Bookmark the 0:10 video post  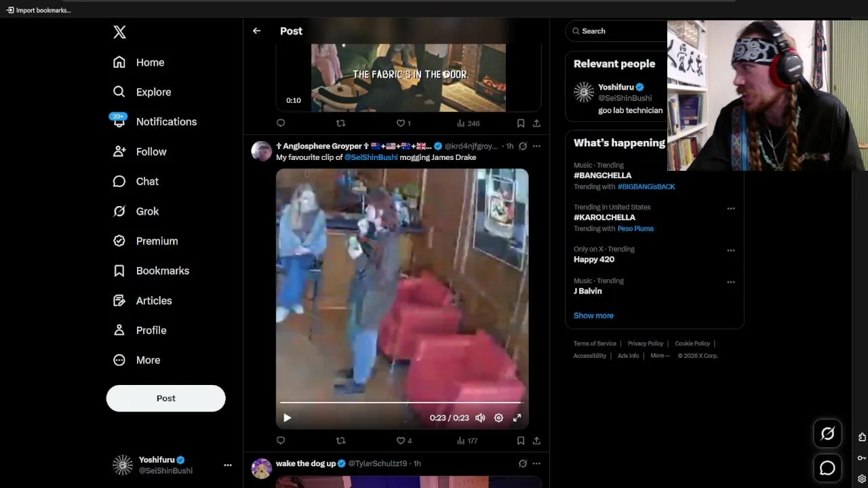[x=521, y=123]
